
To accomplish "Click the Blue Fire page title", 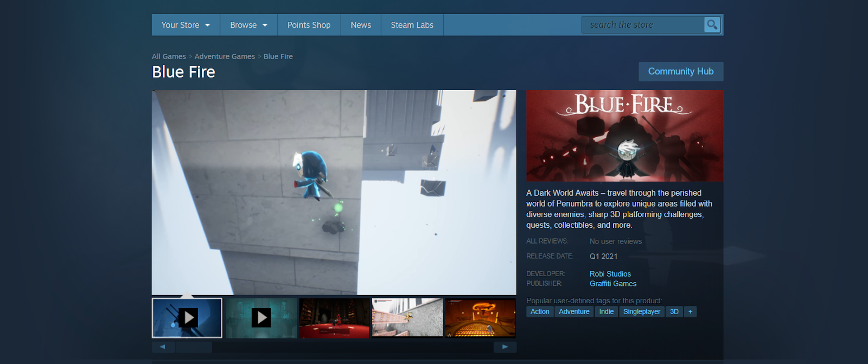I will click(183, 72).
